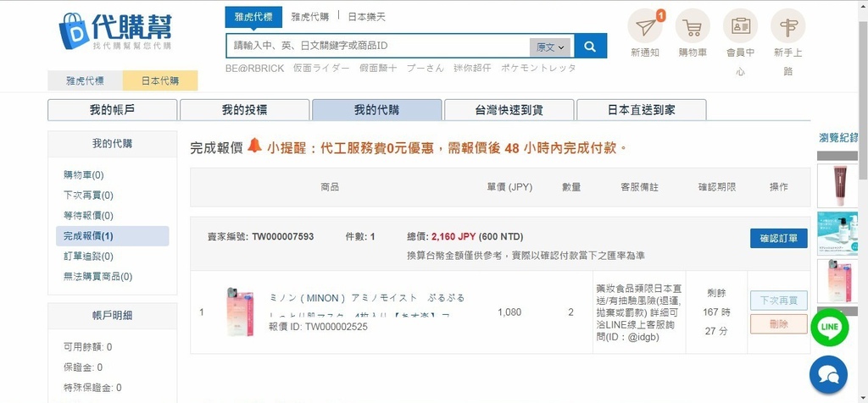Viewport: 868px width, 403px height.
Task: Click suggested keyword 迷你超仔
Action: click(472, 68)
